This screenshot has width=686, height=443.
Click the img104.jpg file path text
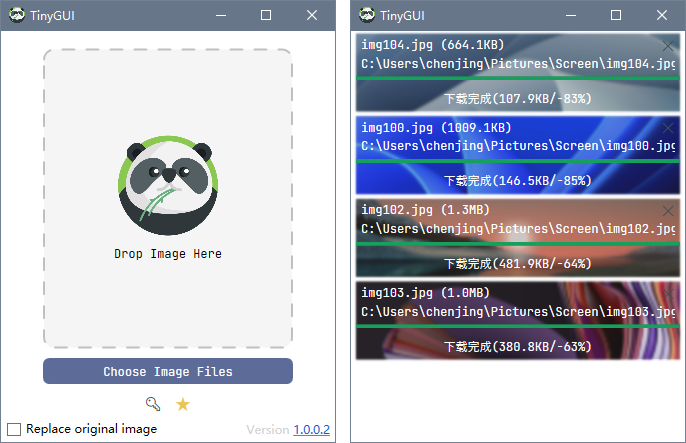point(518,64)
